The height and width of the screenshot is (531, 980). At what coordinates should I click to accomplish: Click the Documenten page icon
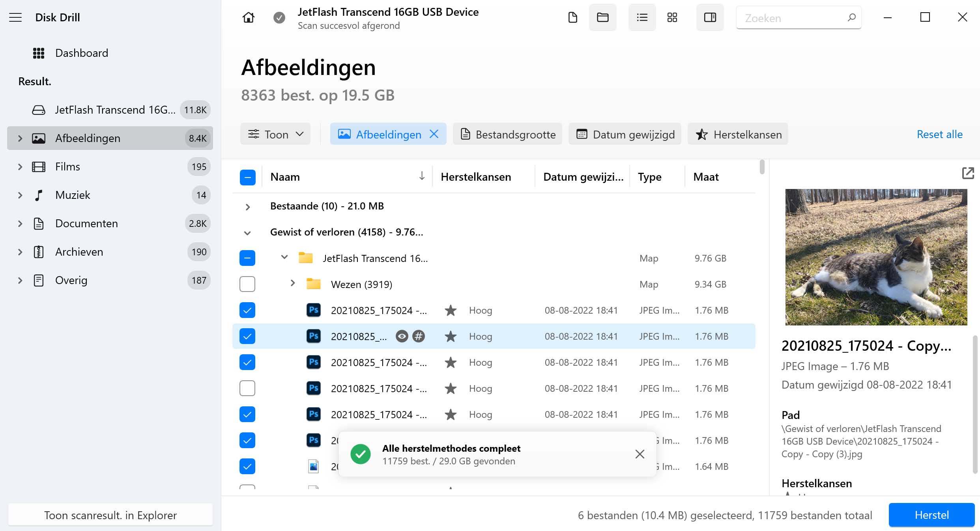pos(38,223)
